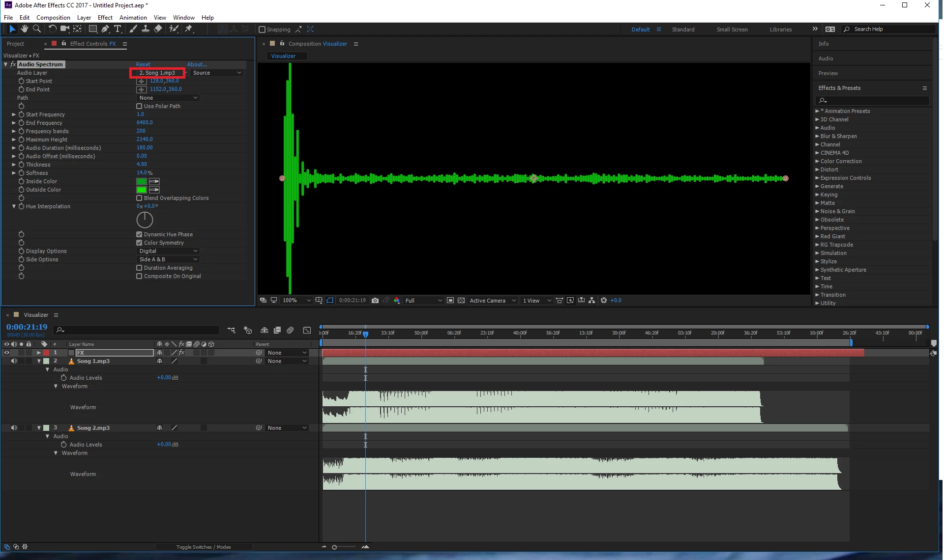Select the Puppet Pin tool
This screenshot has width=944, height=560.
coord(189,29)
